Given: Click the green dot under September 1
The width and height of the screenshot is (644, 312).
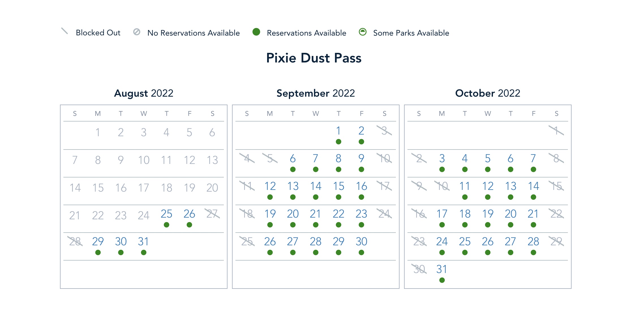Looking at the screenshot, I should [338, 142].
